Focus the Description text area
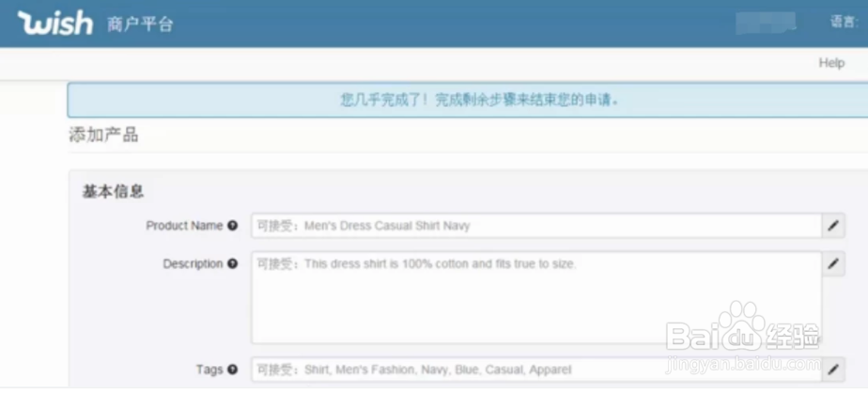 coord(536,298)
